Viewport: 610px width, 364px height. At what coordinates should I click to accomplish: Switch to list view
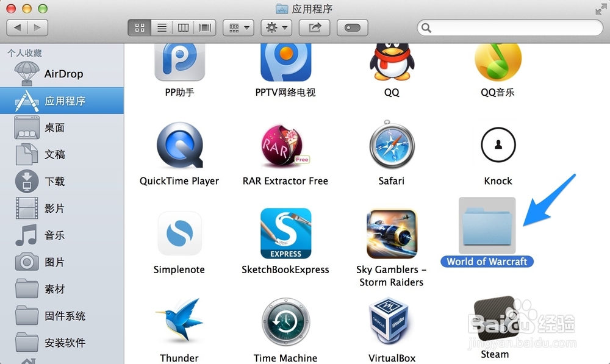coord(162,27)
